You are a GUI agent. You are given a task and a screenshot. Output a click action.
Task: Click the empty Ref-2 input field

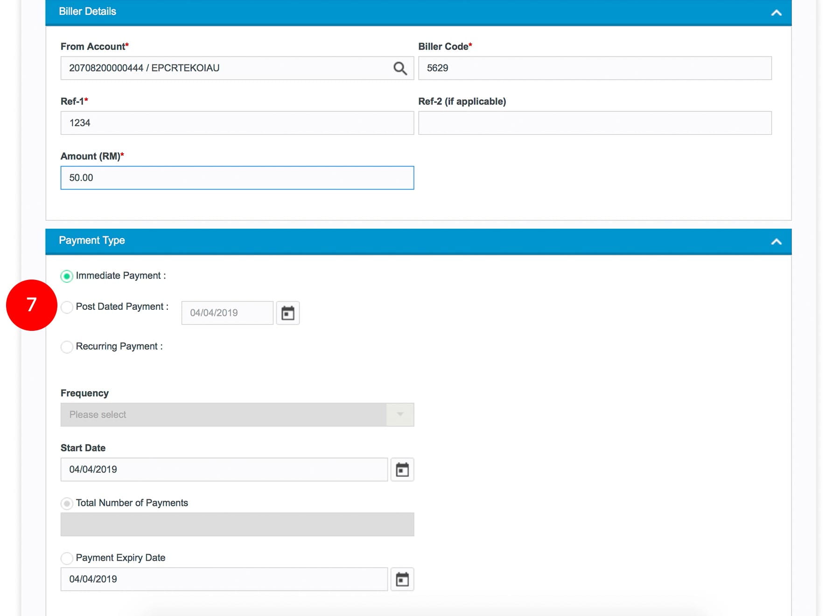[x=595, y=123]
